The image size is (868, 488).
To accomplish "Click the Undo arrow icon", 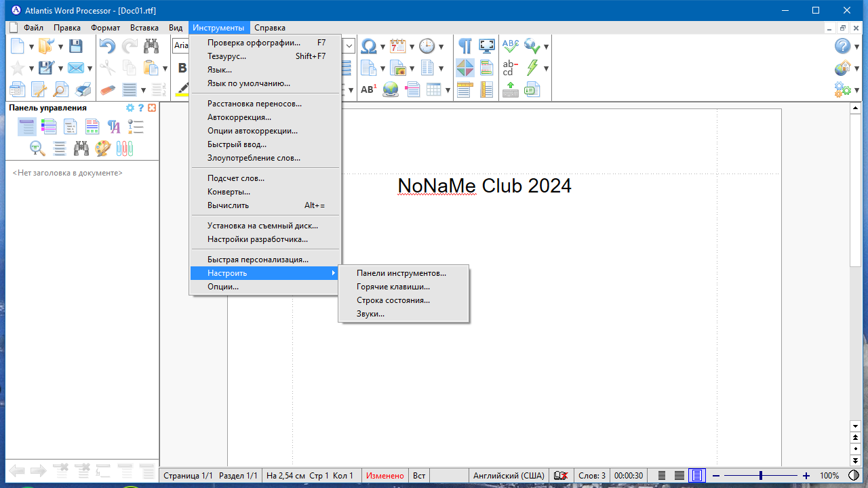I will [107, 46].
